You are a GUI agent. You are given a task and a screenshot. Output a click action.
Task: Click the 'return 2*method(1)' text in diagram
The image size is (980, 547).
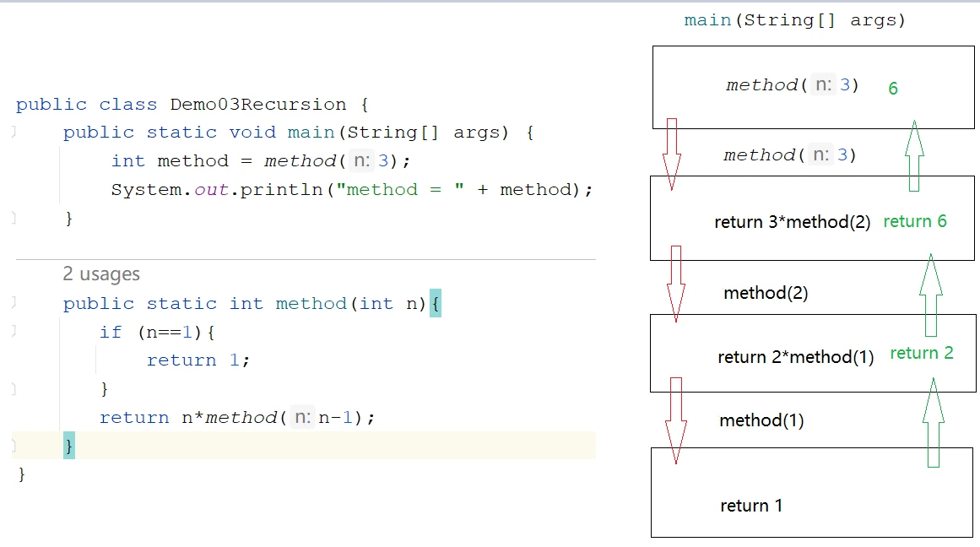pos(796,357)
